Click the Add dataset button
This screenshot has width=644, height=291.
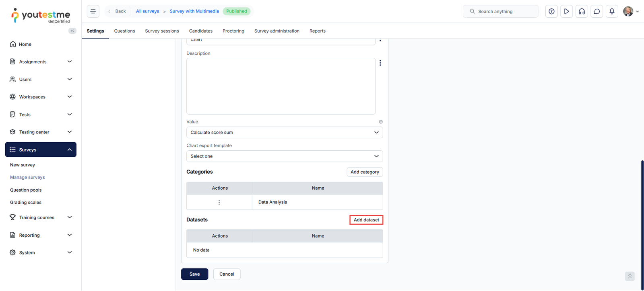pyautogui.click(x=366, y=220)
